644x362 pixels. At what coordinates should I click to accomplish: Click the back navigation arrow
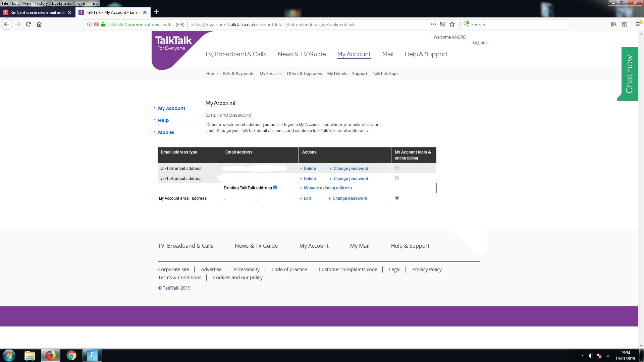pos(7,24)
